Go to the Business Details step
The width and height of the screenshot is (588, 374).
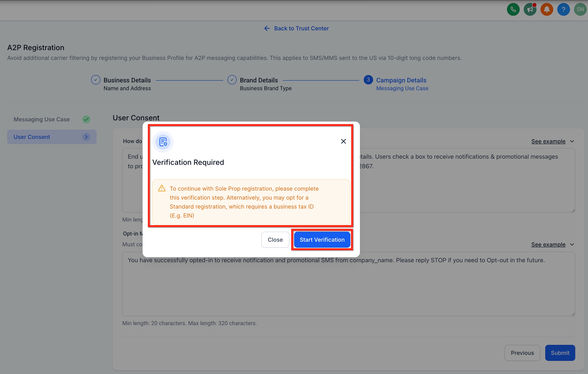coord(127,80)
